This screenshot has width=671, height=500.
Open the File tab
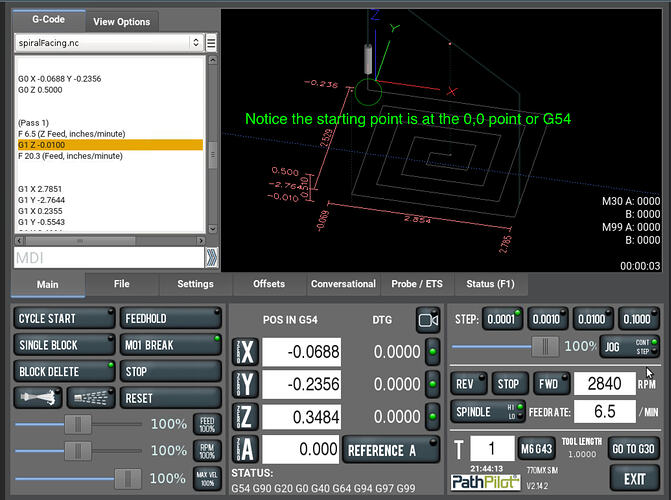[122, 284]
